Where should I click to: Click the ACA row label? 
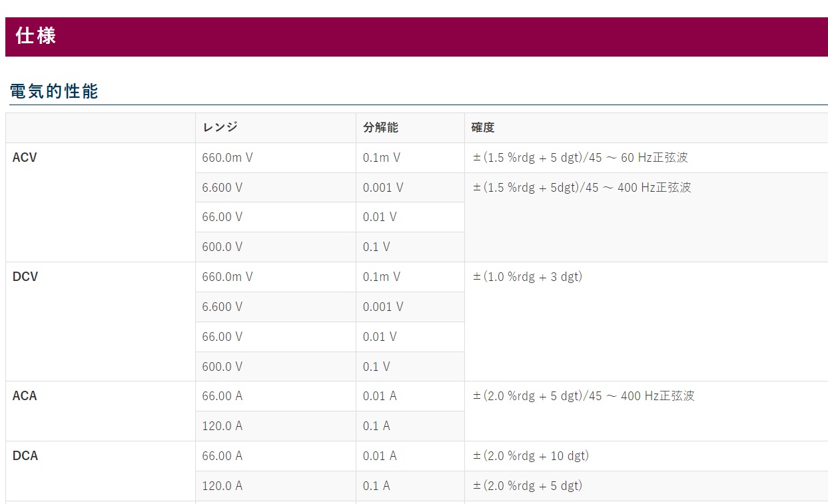click(25, 395)
